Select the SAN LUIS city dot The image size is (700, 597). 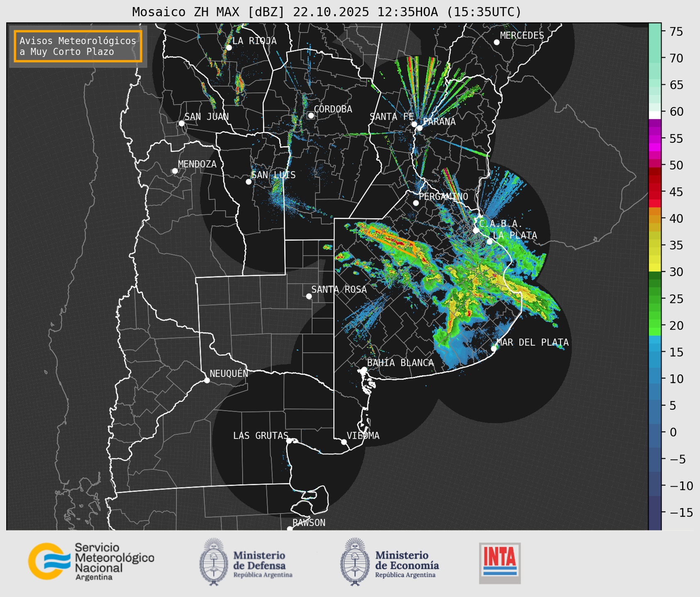[x=249, y=182]
